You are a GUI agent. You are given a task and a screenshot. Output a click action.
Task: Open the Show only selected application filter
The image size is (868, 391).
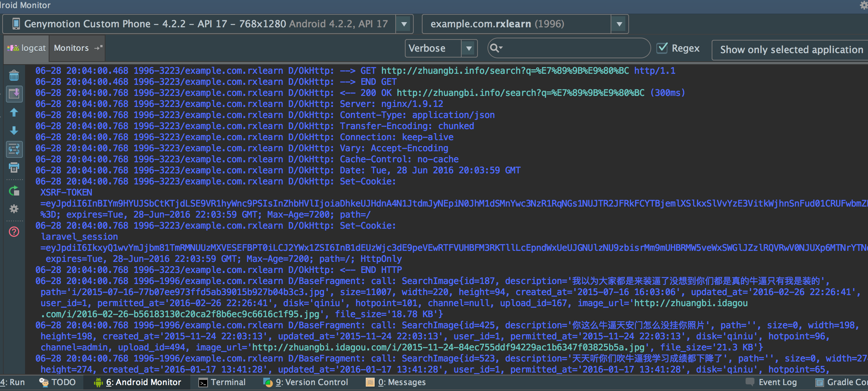[791, 50]
